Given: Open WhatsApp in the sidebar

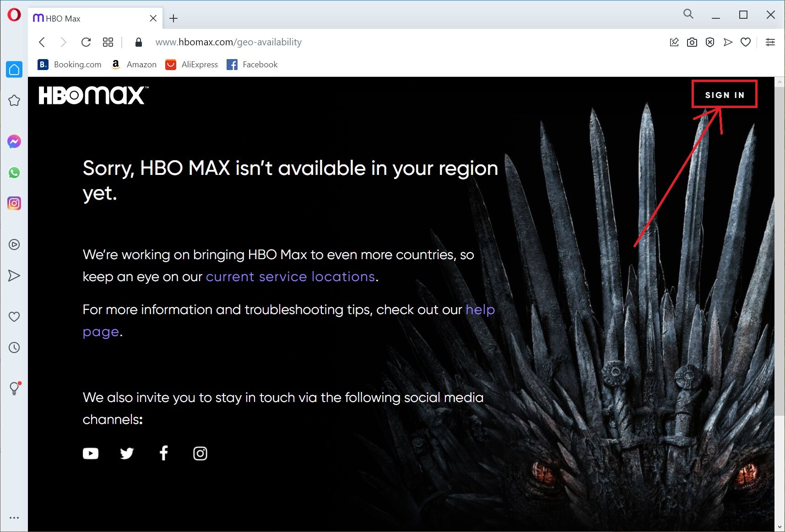Looking at the screenshot, I should pyautogui.click(x=14, y=173).
